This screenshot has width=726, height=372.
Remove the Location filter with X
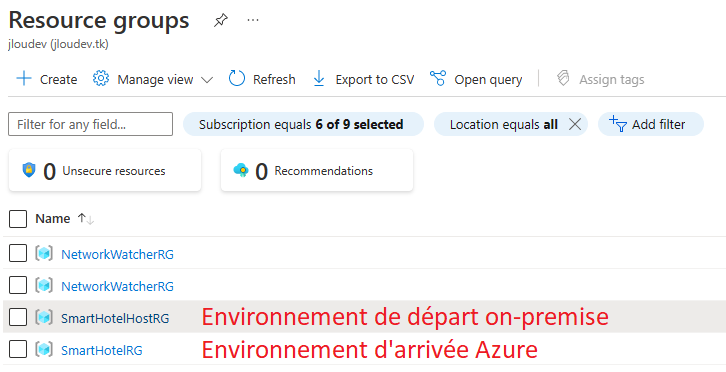click(x=575, y=124)
